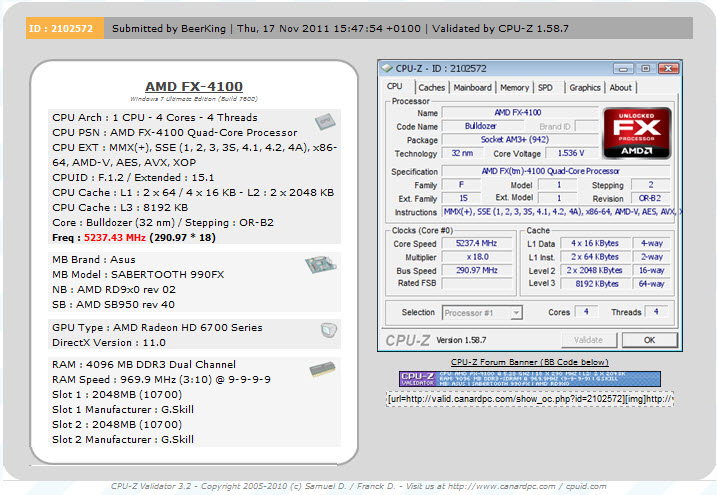Click the Specification Quad-Core Processor field
717x495 pixels.
[556, 171]
